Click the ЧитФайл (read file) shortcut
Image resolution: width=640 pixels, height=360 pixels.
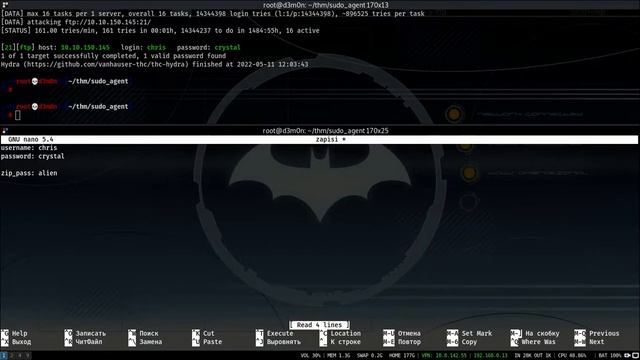(x=85, y=342)
